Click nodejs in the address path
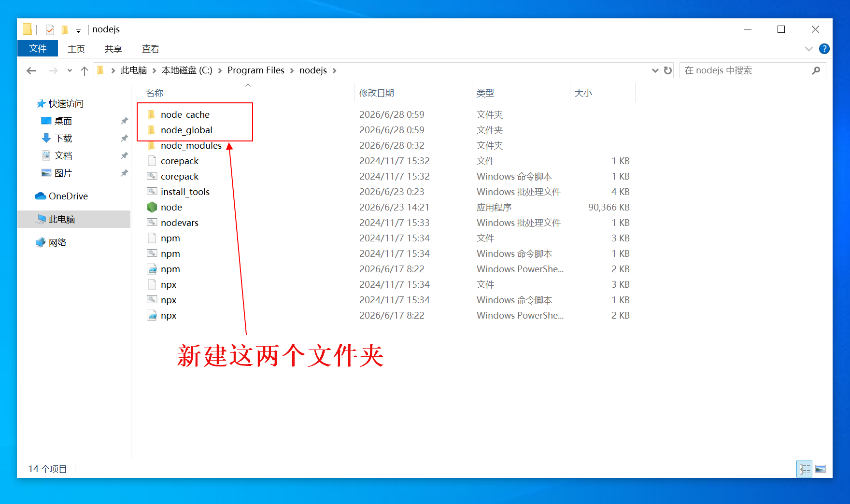 [313, 70]
